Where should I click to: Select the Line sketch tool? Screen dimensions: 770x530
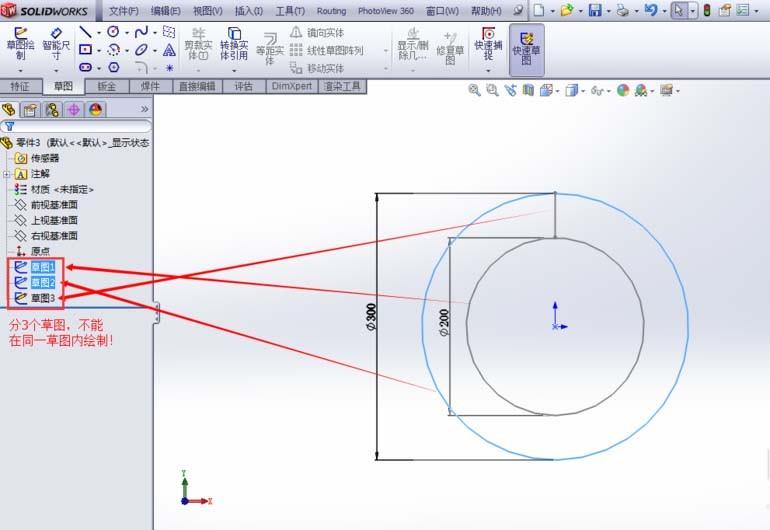click(85, 32)
